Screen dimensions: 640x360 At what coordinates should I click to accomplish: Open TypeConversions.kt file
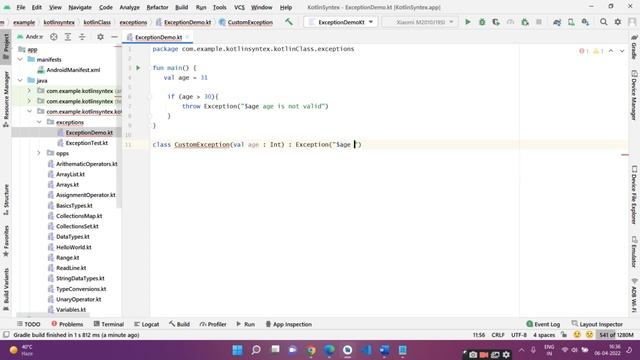click(x=81, y=289)
